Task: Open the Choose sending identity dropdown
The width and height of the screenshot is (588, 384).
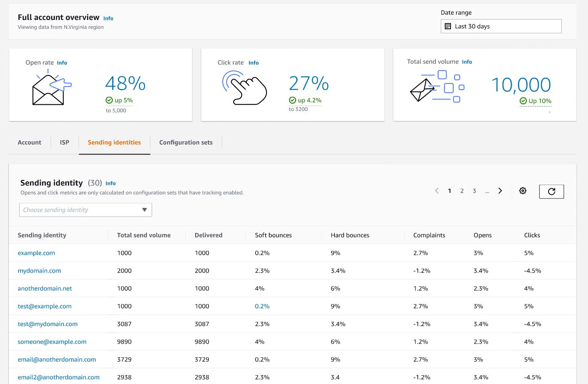Action: click(86, 210)
